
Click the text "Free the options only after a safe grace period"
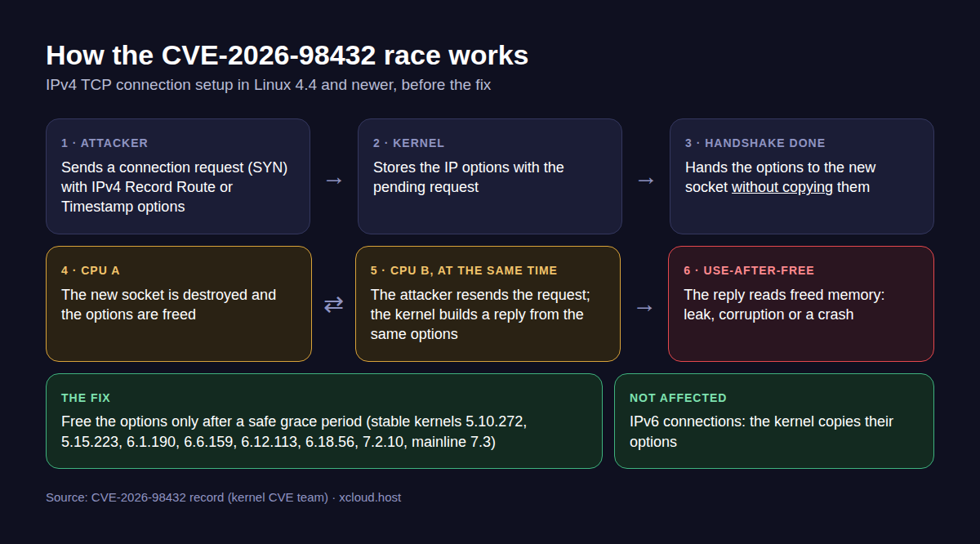point(212,422)
